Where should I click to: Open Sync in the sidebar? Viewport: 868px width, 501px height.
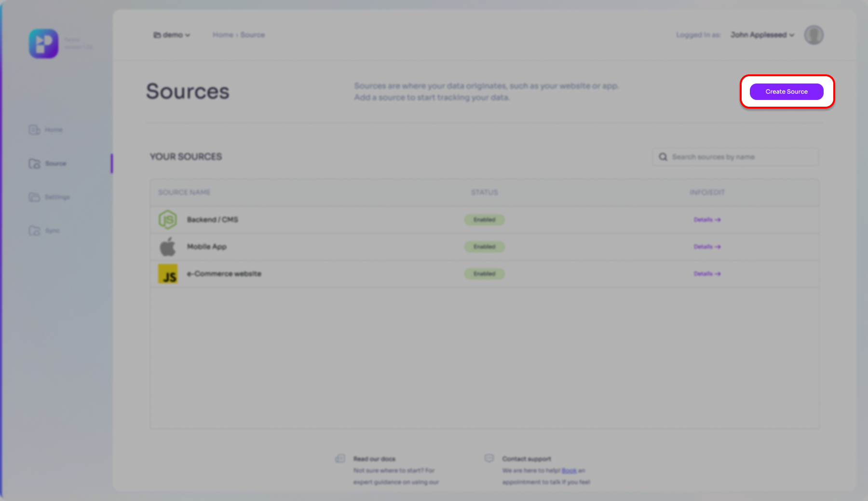[45, 231]
